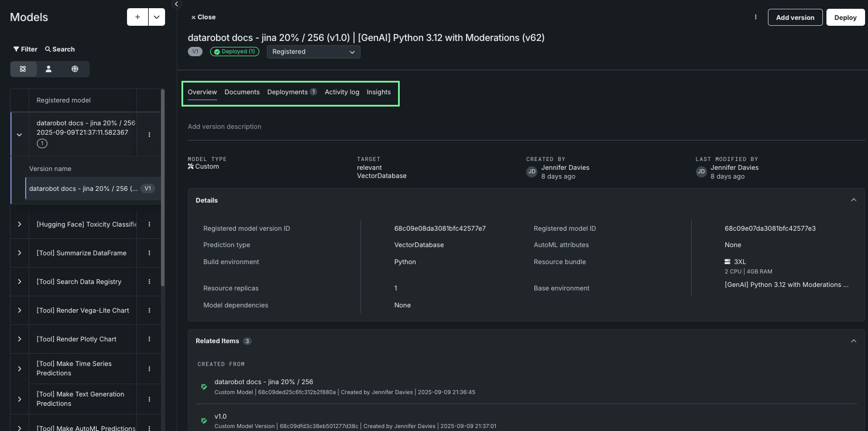
Task: Open kebab menu for Render Plotly Chart
Action: 149,339
